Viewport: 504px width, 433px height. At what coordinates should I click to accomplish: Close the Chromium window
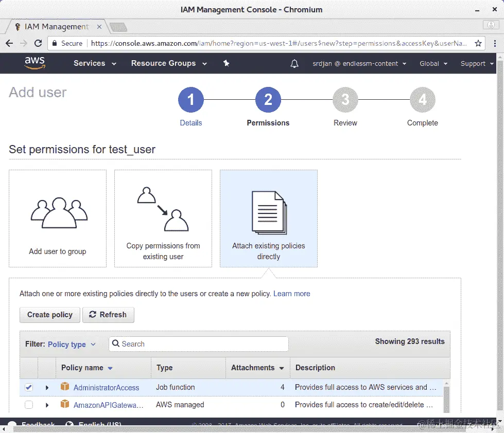coord(495,9)
